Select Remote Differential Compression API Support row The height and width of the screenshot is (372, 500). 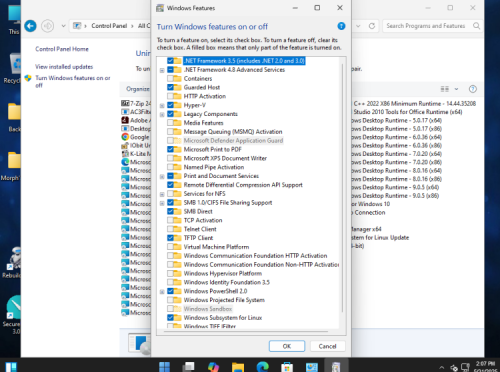point(243,185)
